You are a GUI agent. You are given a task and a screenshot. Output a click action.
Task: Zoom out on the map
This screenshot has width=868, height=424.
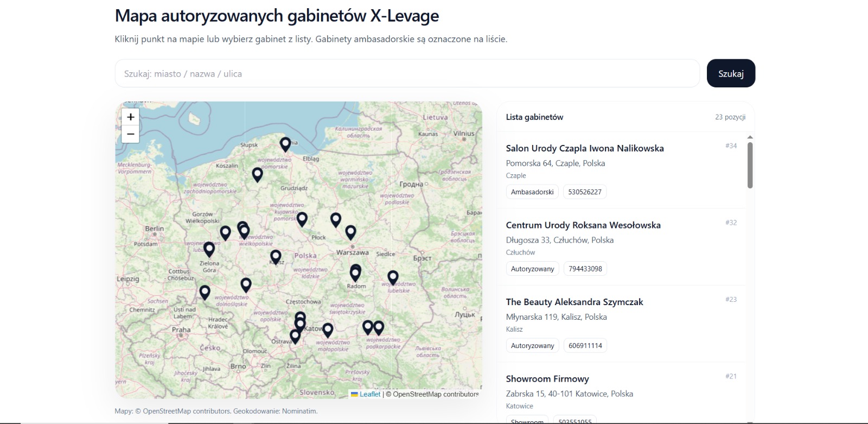coord(130,134)
